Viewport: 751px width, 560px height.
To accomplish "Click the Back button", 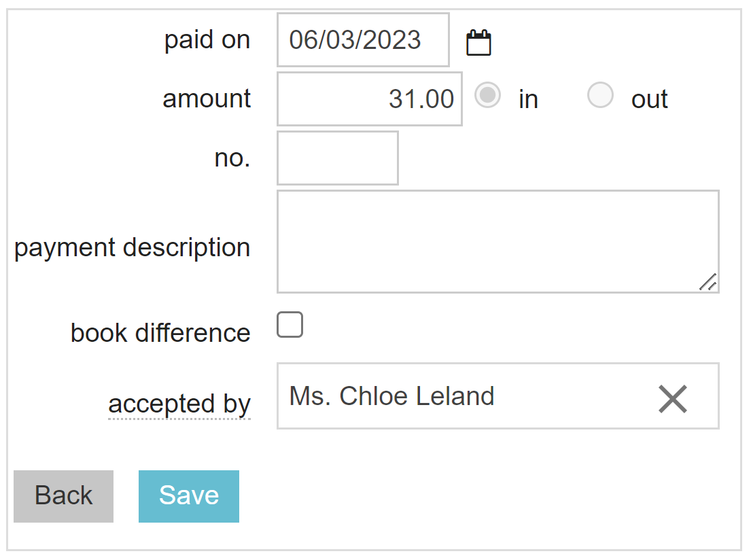I will coord(63,495).
